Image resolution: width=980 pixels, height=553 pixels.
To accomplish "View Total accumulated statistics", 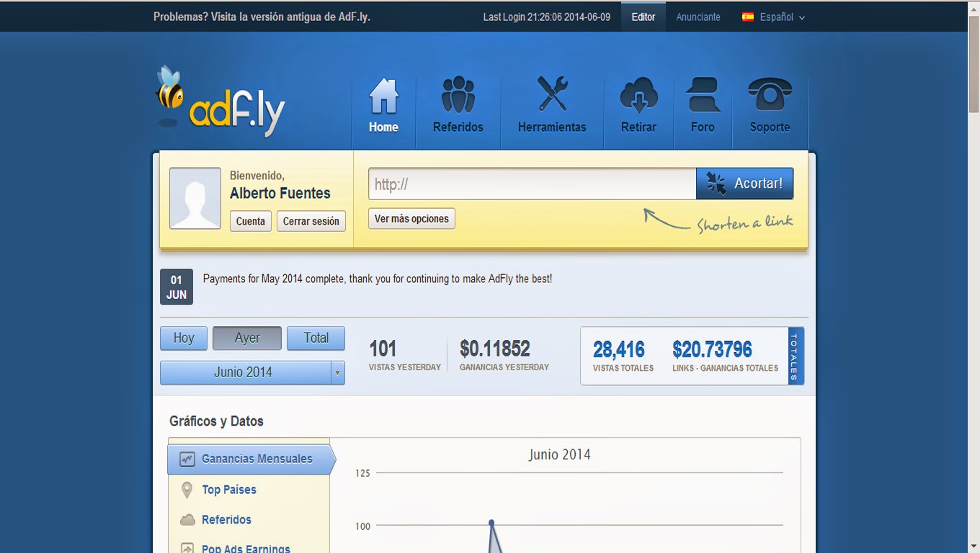I will [x=316, y=338].
